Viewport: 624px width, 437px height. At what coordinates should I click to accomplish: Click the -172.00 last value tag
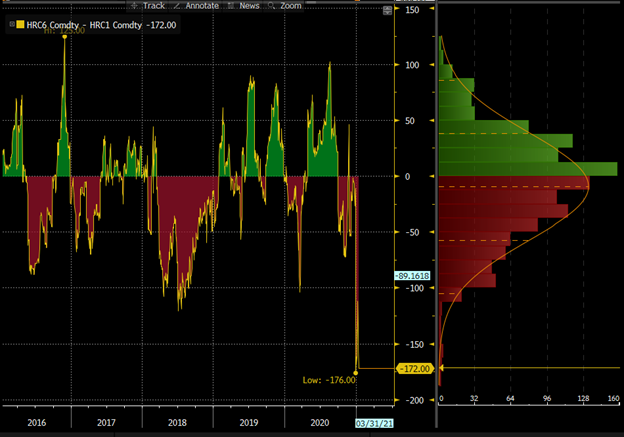pyautogui.click(x=414, y=369)
